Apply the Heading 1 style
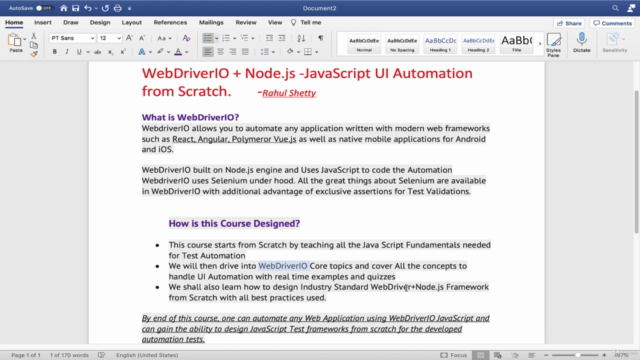This screenshot has width=640, height=360. [440, 44]
